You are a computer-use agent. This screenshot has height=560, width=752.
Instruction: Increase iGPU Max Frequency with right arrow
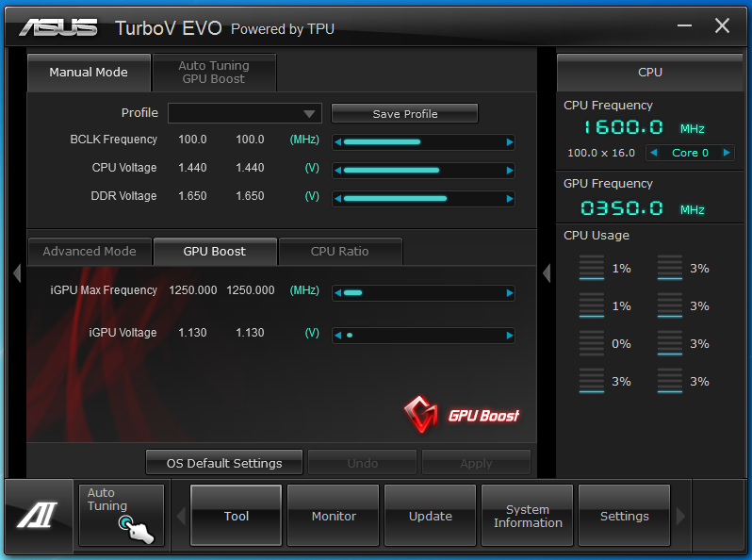(x=509, y=293)
